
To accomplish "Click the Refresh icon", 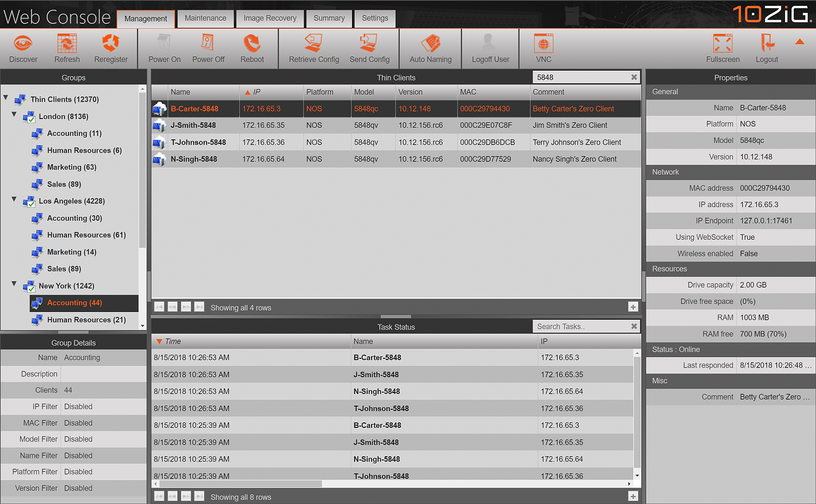I will point(67,48).
